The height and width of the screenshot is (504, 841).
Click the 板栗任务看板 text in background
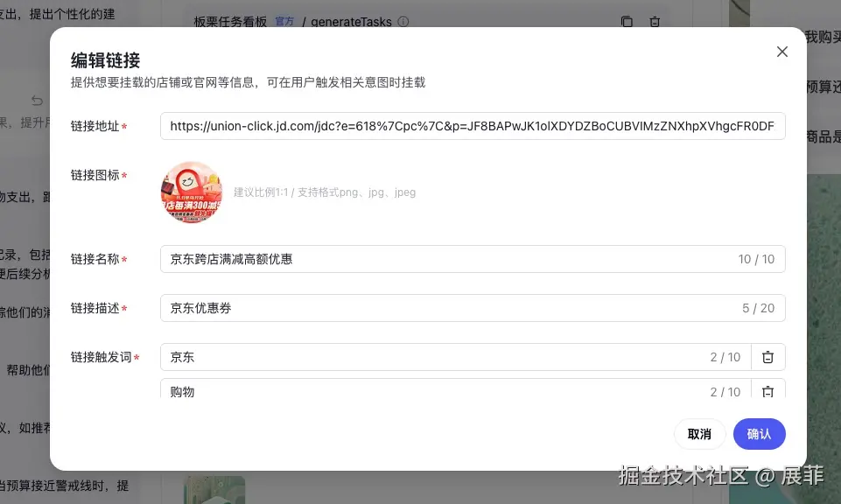pyautogui.click(x=230, y=22)
